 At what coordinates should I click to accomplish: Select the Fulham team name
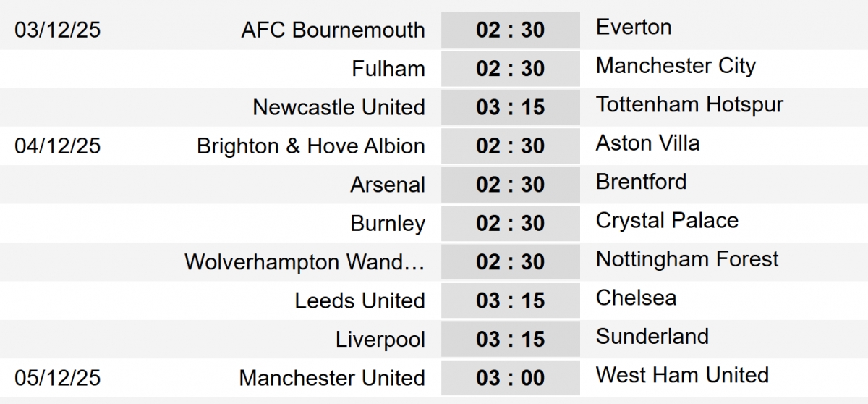pyautogui.click(x=388, y=69)
